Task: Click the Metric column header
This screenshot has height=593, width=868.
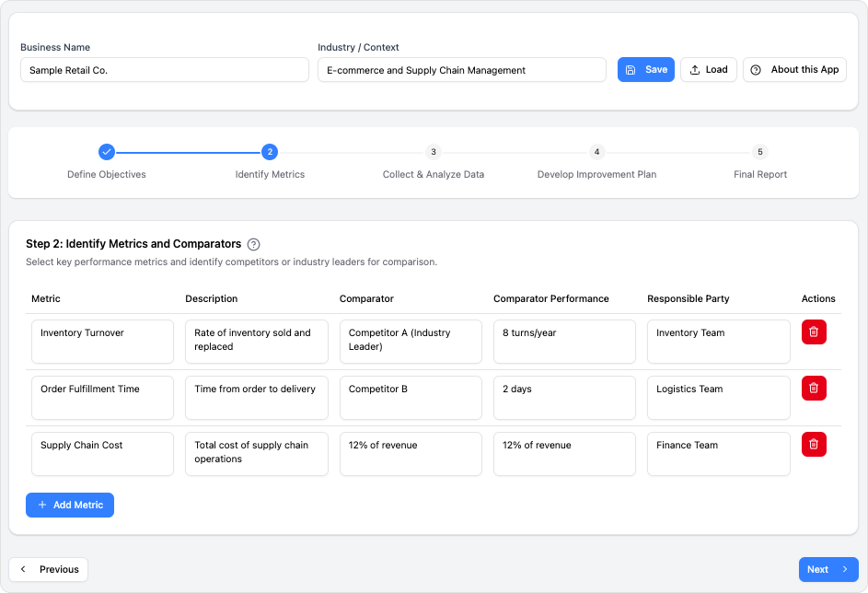Action: click(46, 299)
